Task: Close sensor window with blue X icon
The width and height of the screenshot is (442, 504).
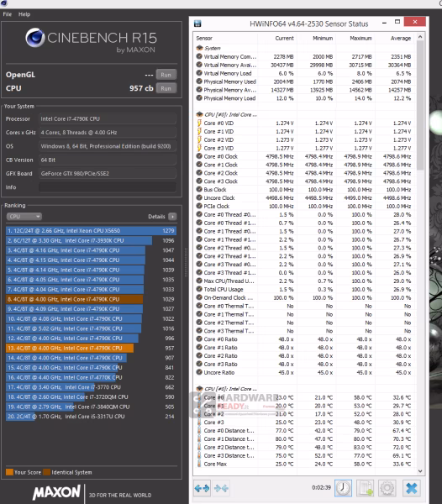Action: point(411,488)
